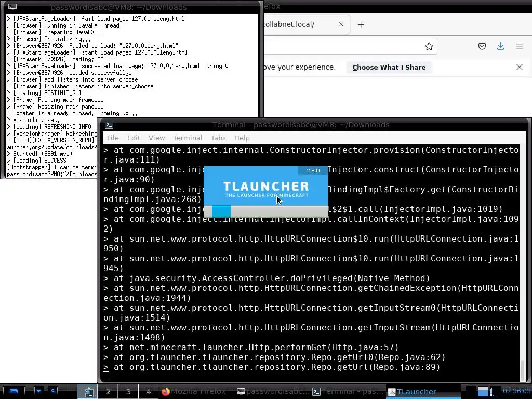
Task: Click the show desktop icon in the taskbar
Action: (x=13, y=391)
